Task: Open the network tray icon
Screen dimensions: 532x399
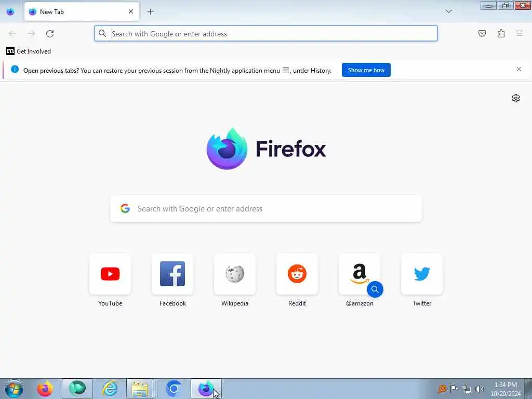Action: tap(467, 389)
